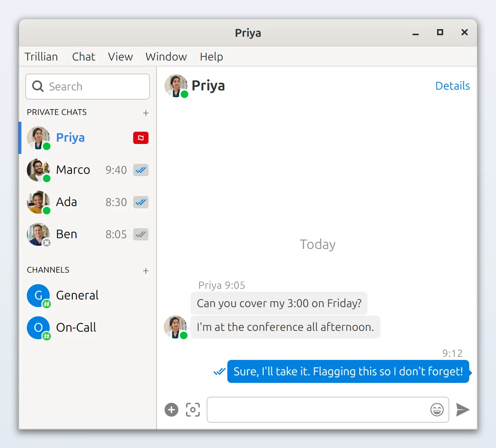Click Priya's avatar in the conversation header
Image resolution: width=496 pixels, height=448 pixels.
176,86
